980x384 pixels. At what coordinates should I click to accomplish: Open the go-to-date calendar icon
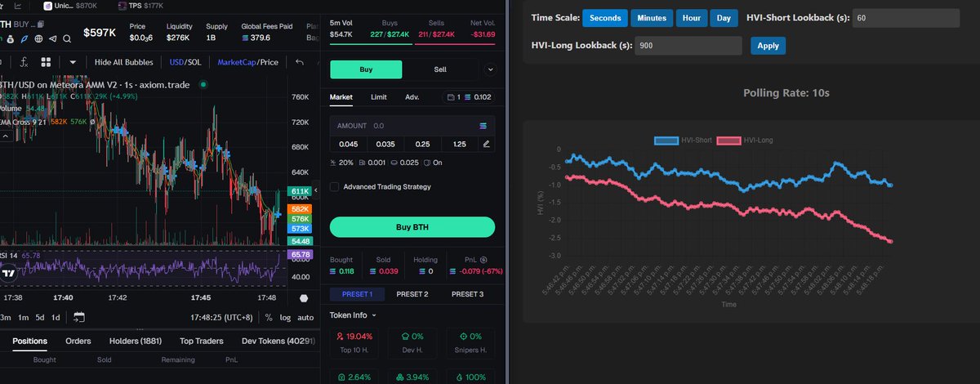79,317
